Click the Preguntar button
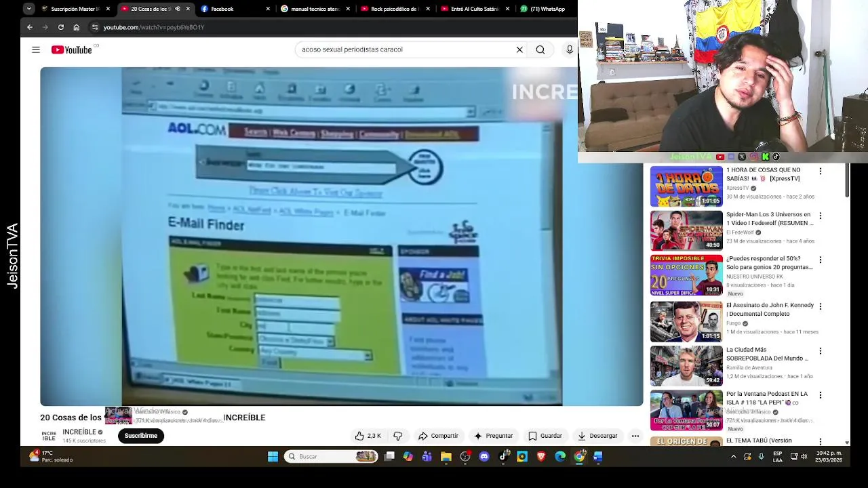Viewport: 868px width, 488px height. [493, 436]
